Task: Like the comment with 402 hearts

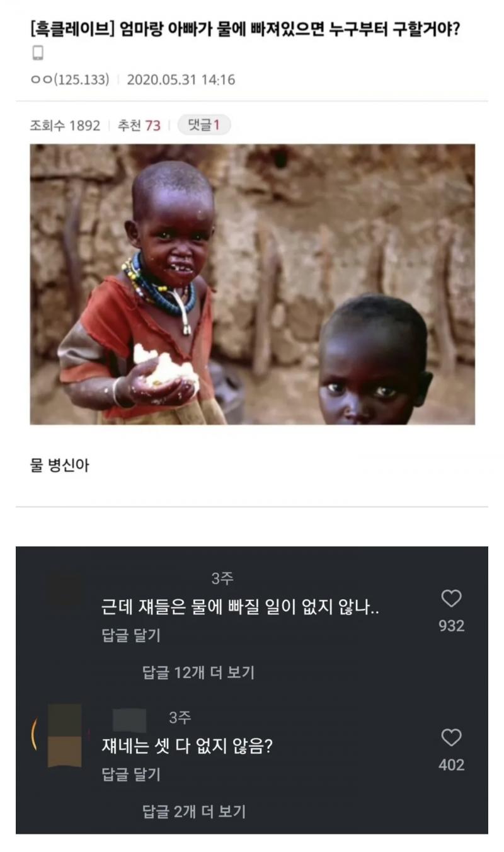Action: click(451, 737)
